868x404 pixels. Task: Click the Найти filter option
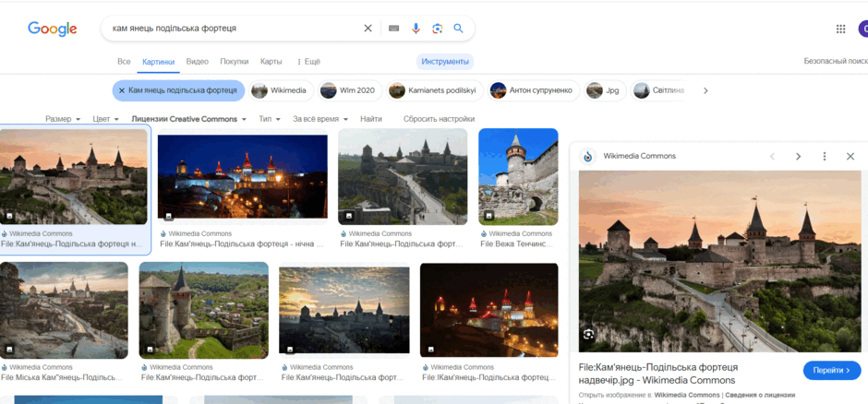pyautogui.click(x=371, y=119)
